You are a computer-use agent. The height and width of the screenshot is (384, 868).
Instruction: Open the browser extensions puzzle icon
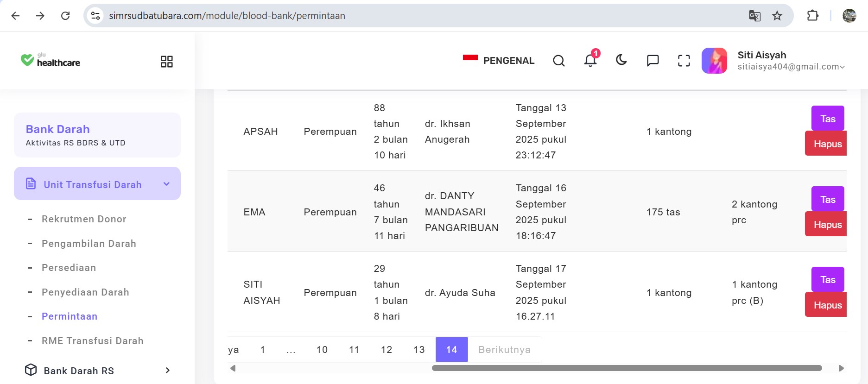click(x=812, y=16)
